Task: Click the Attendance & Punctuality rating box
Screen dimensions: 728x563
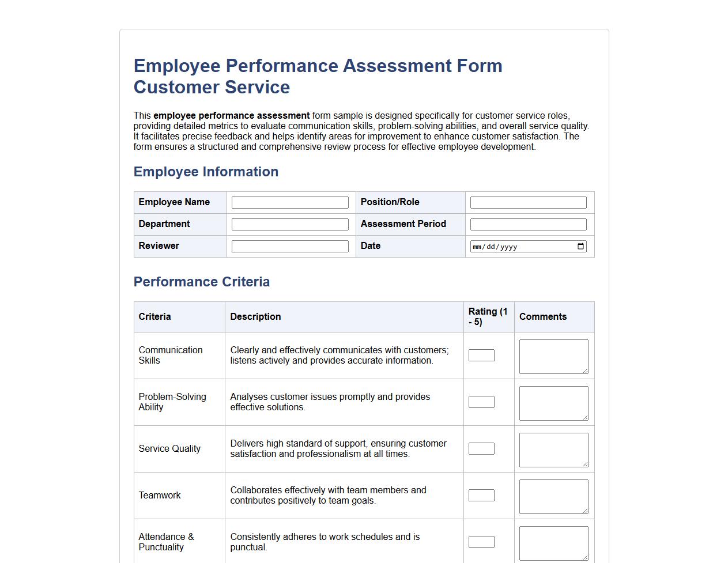Action: 481,542
